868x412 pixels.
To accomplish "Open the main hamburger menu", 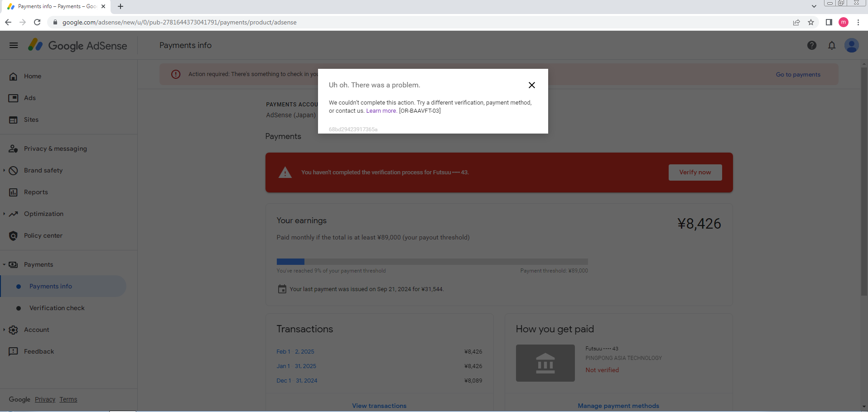I will click(x=14, y=45).
